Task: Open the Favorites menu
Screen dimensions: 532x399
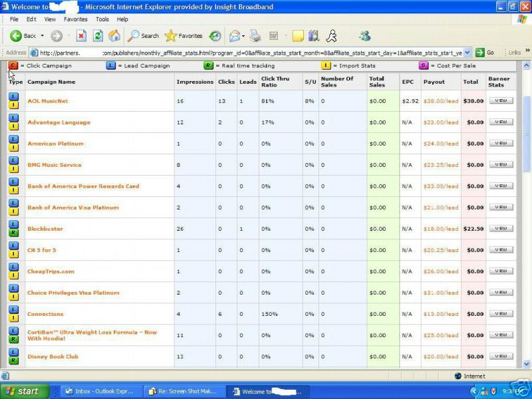Action: 76,19
